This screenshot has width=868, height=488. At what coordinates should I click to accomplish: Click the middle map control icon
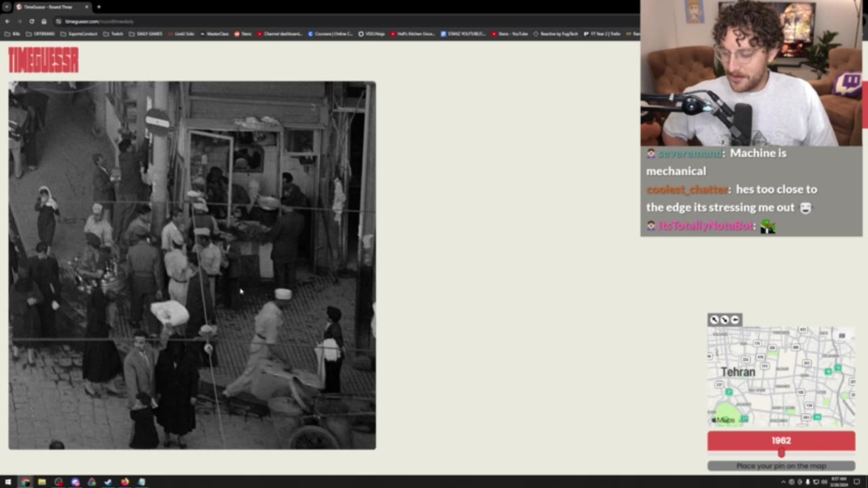coord(724,320)
